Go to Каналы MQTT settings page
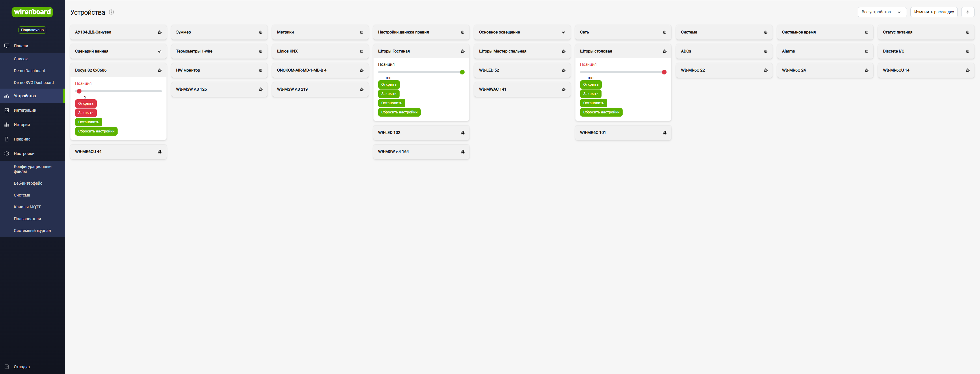Screen dimensions: 980x374 (x=27, y=207)
